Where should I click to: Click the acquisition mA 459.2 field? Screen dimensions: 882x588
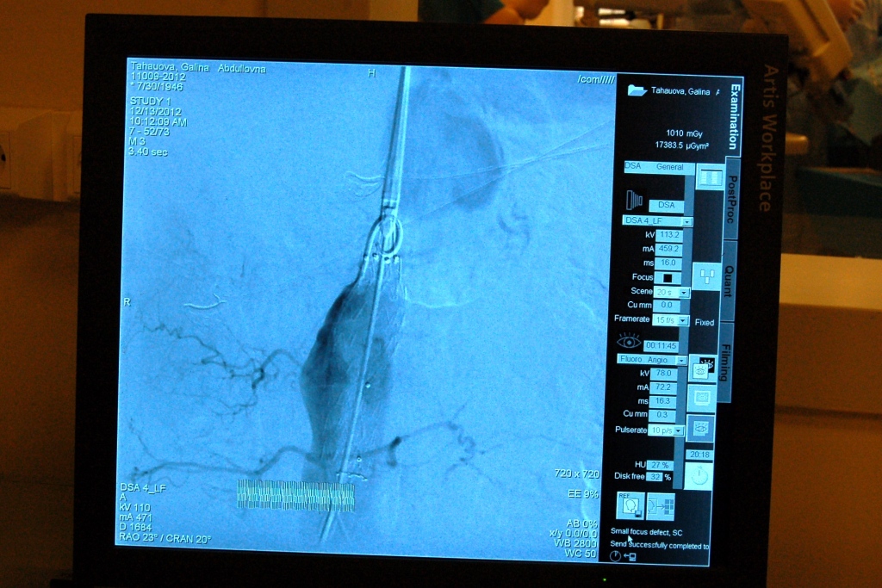click(x=668, y=249)
